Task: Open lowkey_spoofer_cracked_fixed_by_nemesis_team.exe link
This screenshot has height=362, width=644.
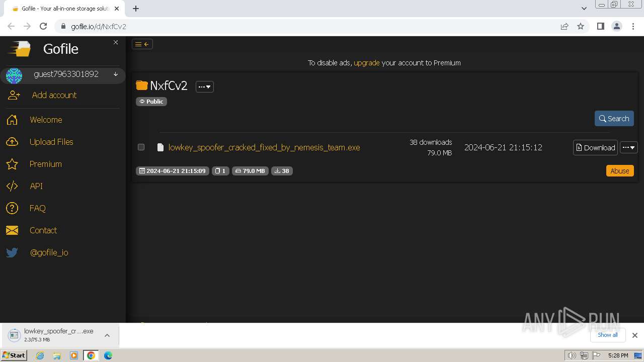Action: [x=264, y=147]
